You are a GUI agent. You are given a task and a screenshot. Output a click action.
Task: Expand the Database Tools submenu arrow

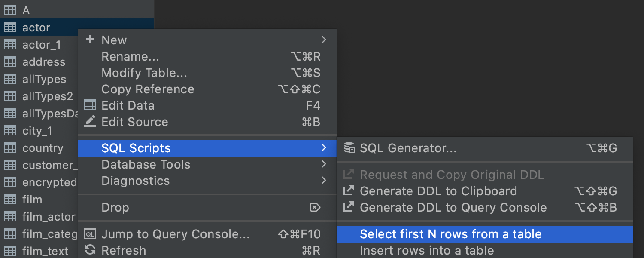(x=324, y=164)
